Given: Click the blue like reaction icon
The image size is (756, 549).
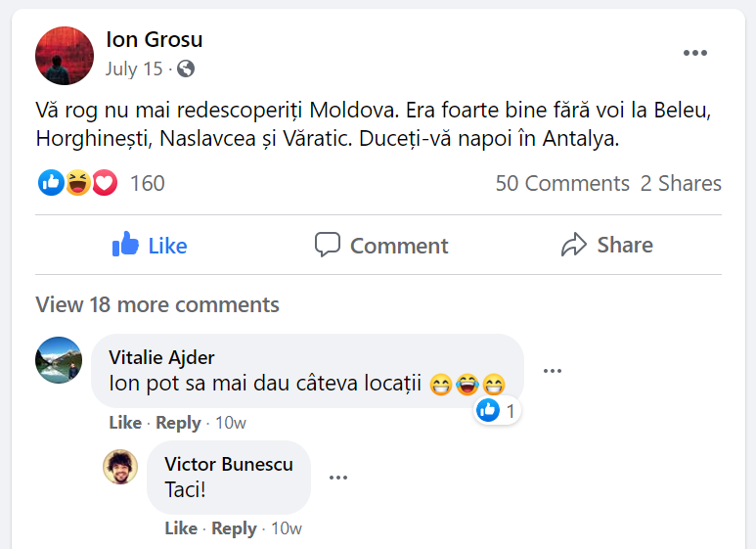Looking at the screenshot, I should 51,182.
